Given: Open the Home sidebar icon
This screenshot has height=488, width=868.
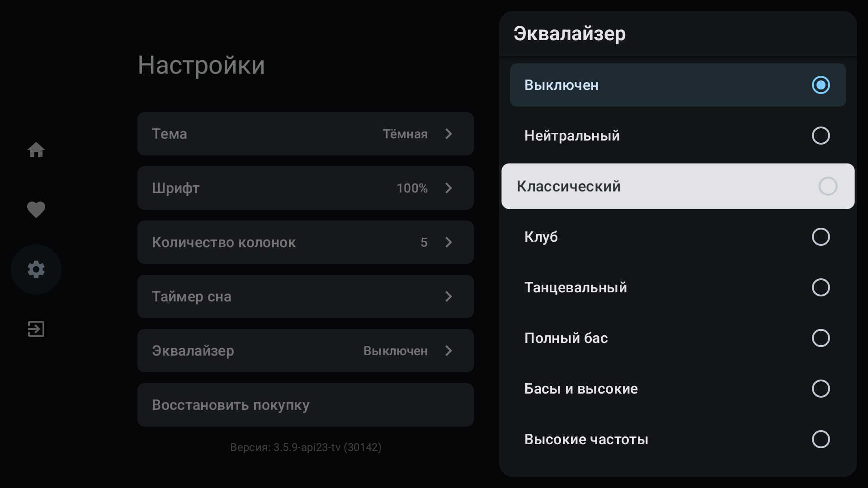Looking at the screenshot, I should [36, 150].
